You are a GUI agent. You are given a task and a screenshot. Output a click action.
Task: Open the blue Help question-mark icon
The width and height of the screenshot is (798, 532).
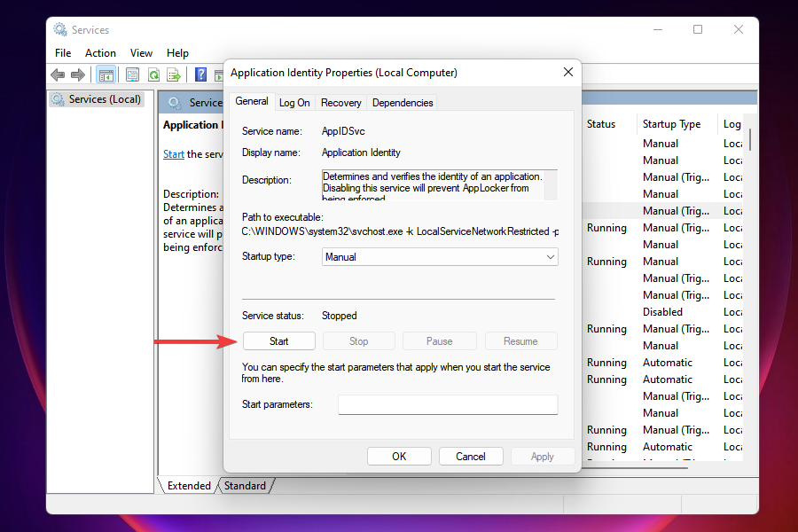(x=201, y=75)
